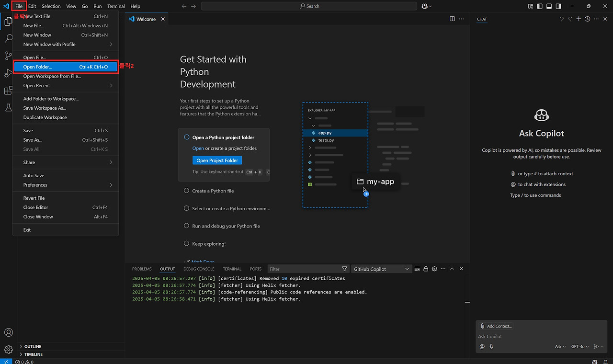Switch to the TERMINAL panel tab
This screenshot has height=364, width=613.
tap(232, 269)
